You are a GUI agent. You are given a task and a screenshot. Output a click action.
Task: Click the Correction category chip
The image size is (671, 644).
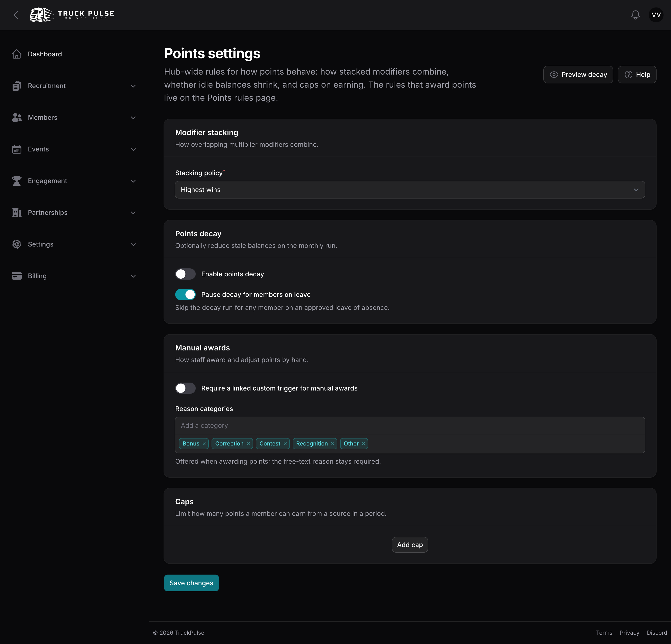232,444
